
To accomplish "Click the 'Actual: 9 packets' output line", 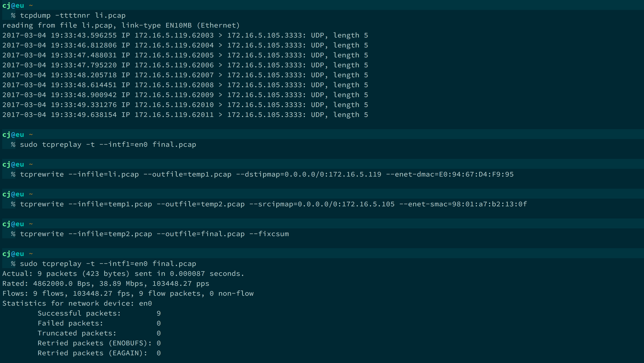I will point(123,274).
